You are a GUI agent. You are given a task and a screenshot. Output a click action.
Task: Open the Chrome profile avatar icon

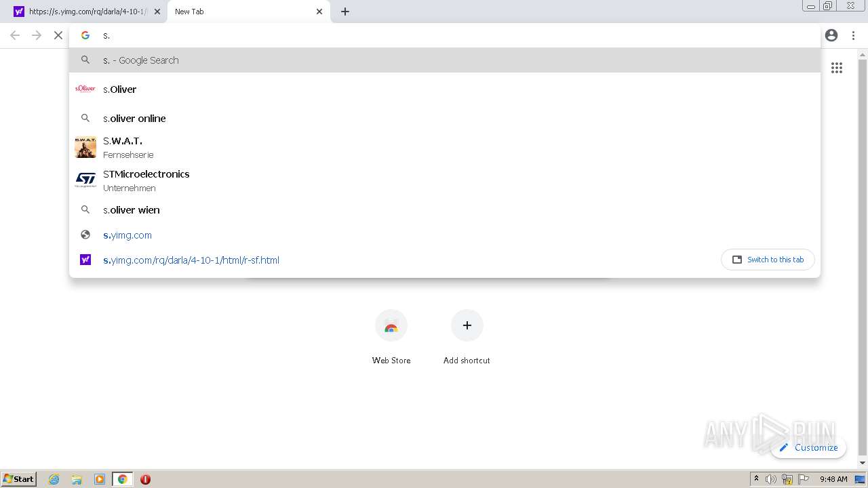pos(831,35)
